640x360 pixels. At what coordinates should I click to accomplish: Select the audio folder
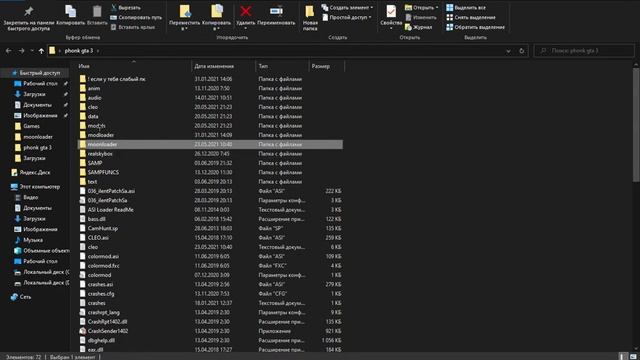tap(210, 98)
